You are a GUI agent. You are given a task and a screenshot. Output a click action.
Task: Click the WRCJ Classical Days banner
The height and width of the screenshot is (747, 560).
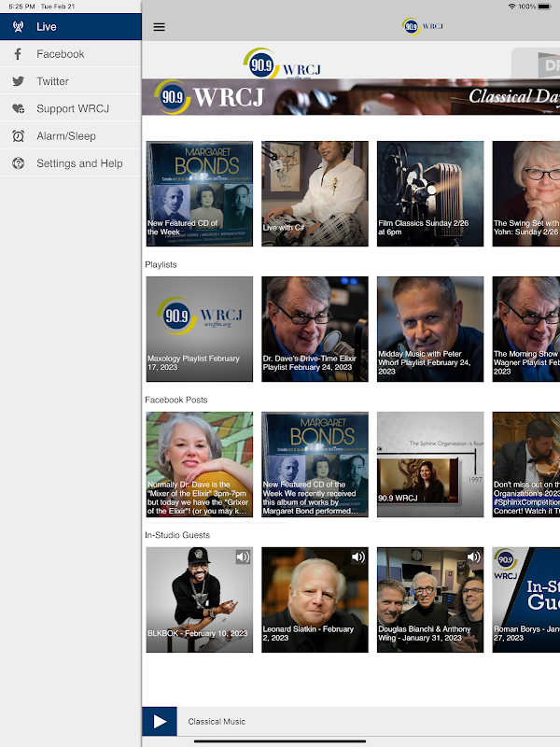click(351, 96)
